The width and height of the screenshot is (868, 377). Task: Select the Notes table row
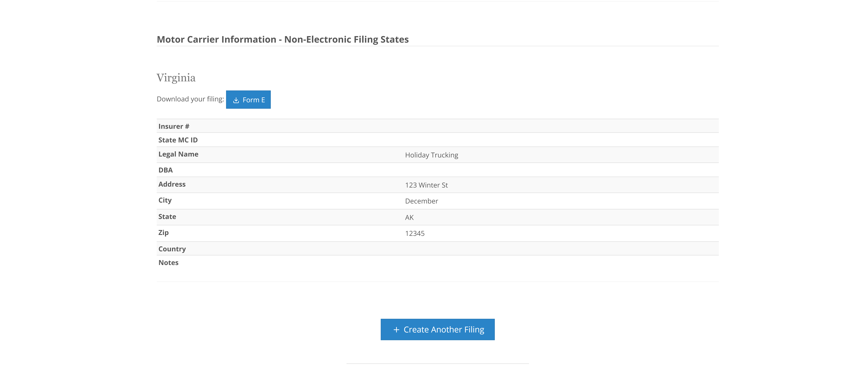[168, 262]
